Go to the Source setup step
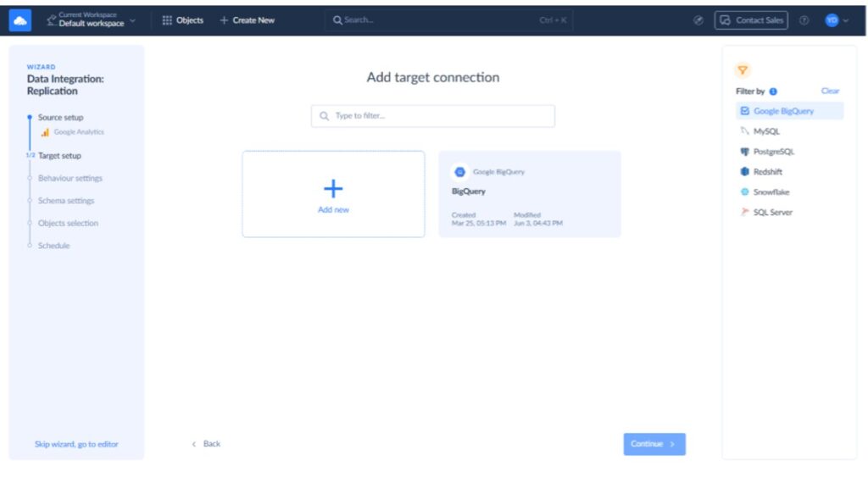The image size is (868, 488). click(60, 117)
